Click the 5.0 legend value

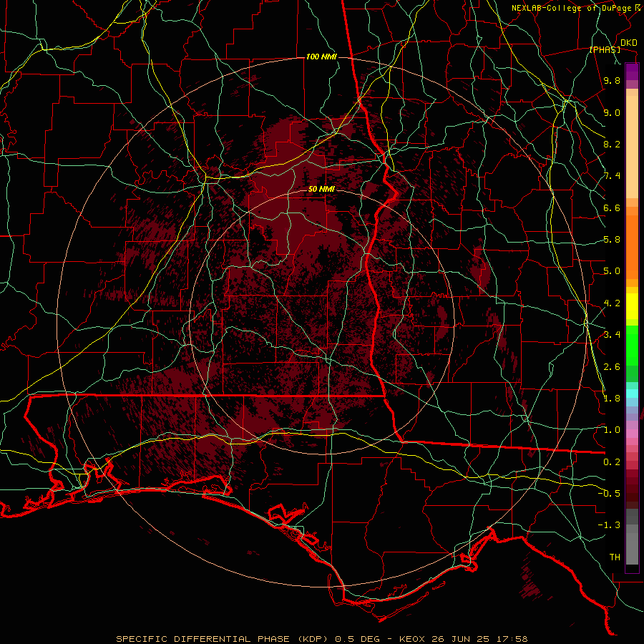612,271
